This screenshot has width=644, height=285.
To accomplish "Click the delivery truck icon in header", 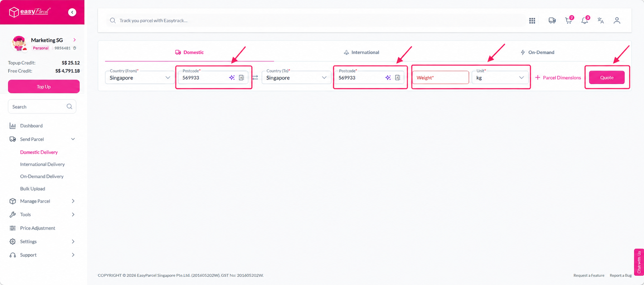I will click(x=552, y=21).
